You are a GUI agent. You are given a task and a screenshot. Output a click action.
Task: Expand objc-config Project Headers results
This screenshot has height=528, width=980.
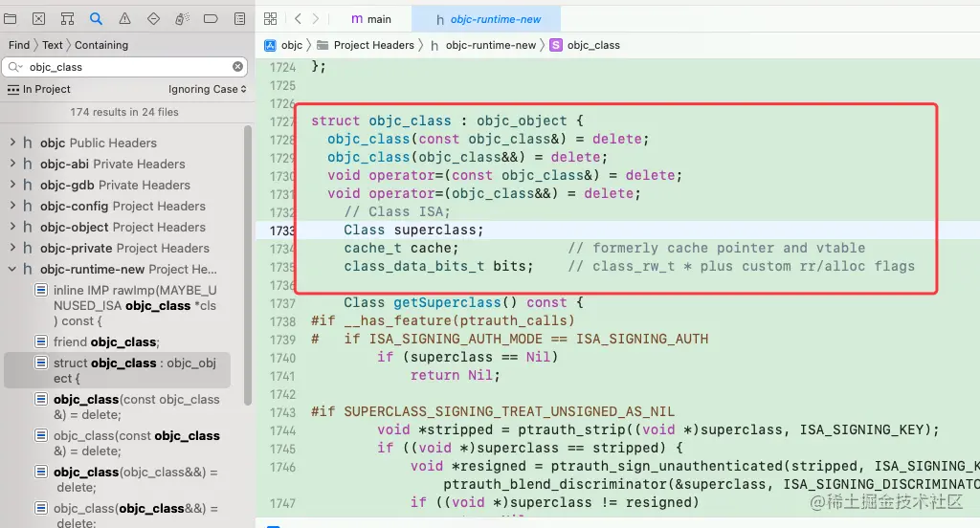12,206
